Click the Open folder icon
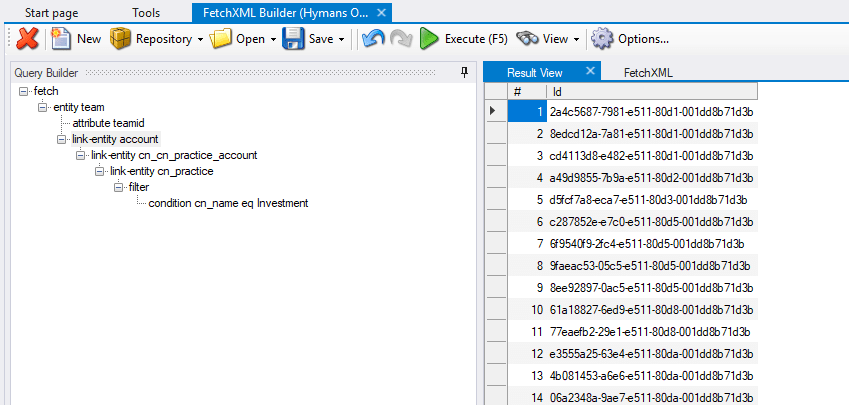The image size is (849, 405). click(x=221, y=39)
